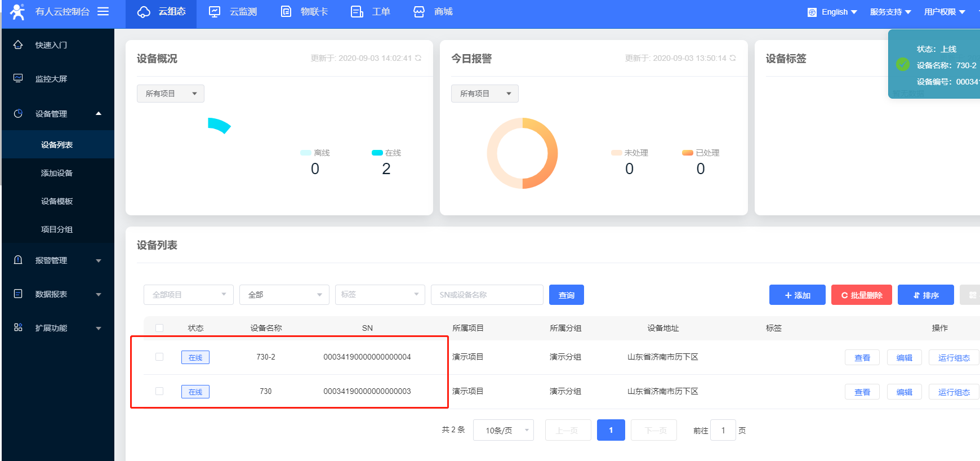The height and width of the screenshot is (461, 980).
Task: Refresh the 设备概况 panel via refresh icon
Action: pyautogui.click(x=418, y=58)
